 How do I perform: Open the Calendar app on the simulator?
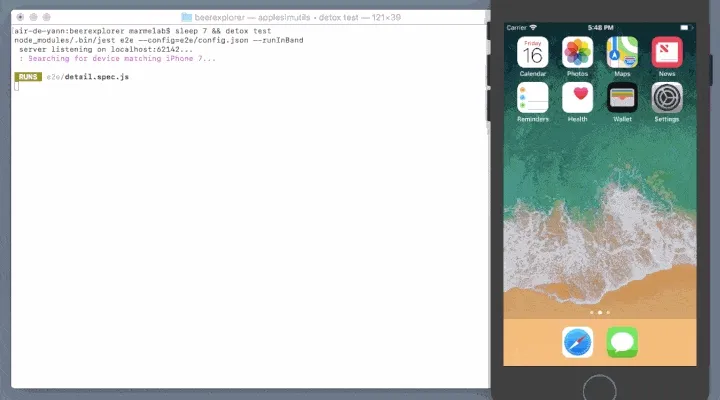pyautogui.click(x=533, y=52)
